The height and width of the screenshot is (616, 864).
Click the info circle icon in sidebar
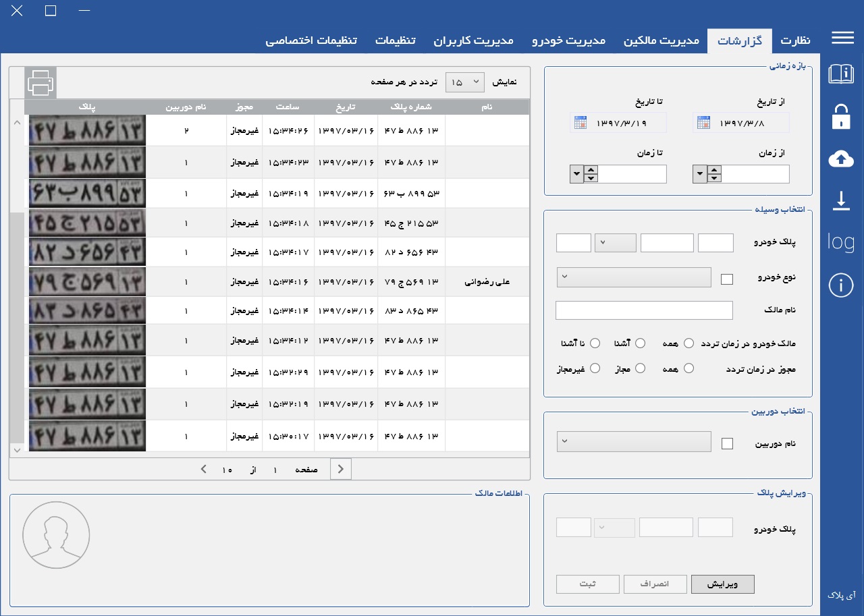click(841, 285)
